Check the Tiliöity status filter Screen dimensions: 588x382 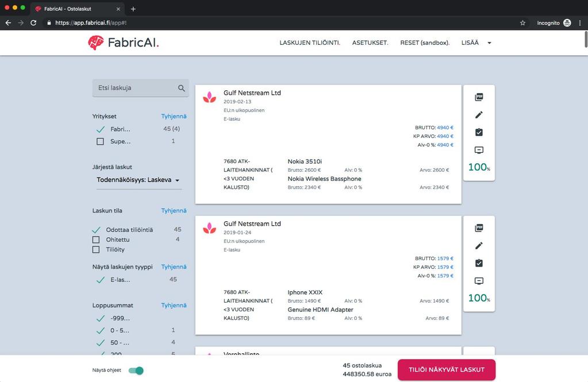(96, 249)
